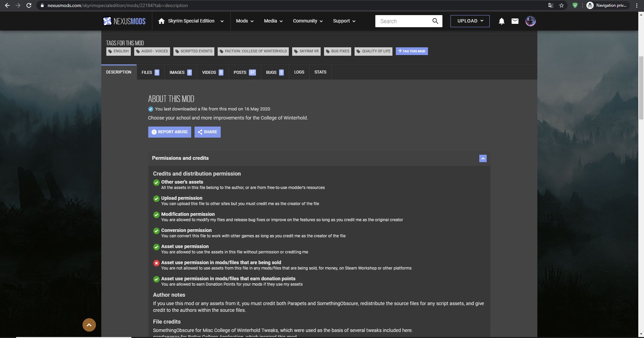Open notifications bell
This screenshot has height=338, width=644.
[501, 21]
